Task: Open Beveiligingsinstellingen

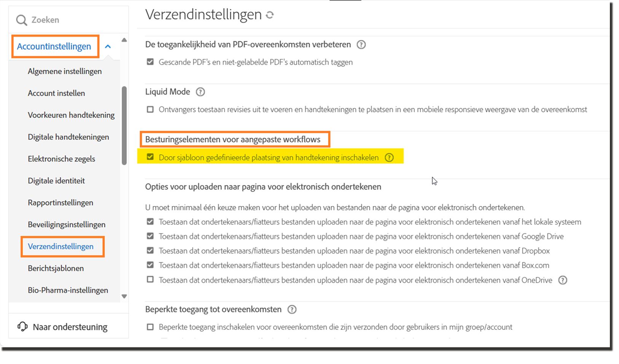Action: click(x=67, y=225)
